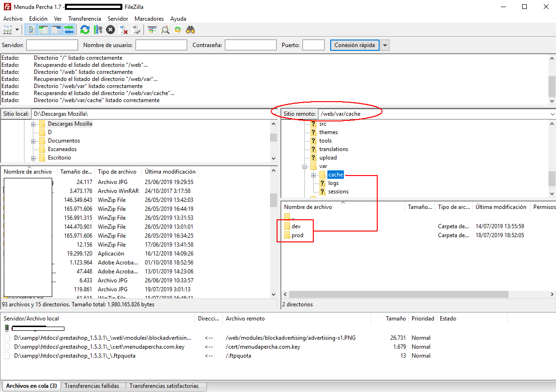Search for files with the binoculars icon
This screenshot has width=556, height=392.
[191, 30]
